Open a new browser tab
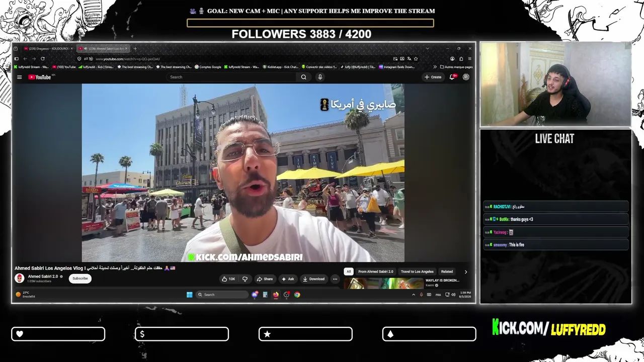This screenshot has height=362, width=644. (x=135, y=49)
